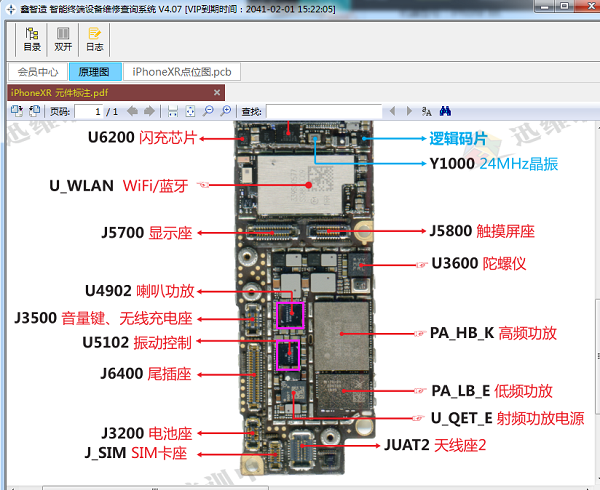Zoom out with the minus magnifier
The image size is (600, 490).
click(x=208, y=111)
